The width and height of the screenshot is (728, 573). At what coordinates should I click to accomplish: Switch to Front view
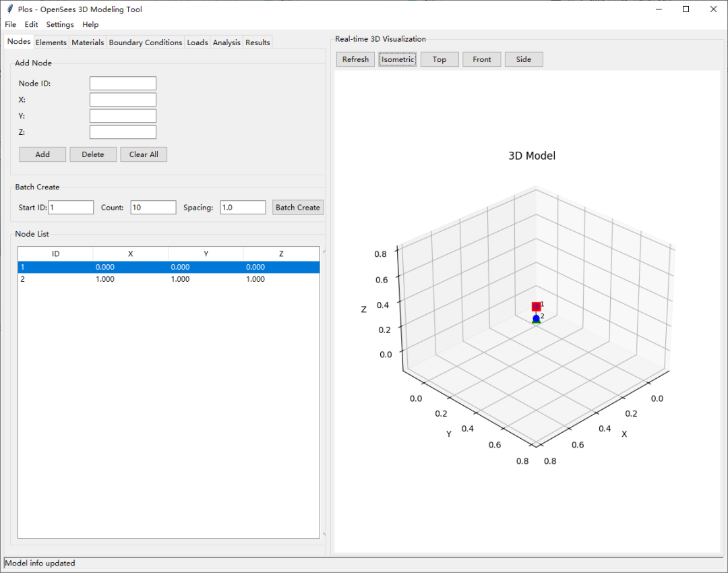pyautogui.click(x=481, y=59)
